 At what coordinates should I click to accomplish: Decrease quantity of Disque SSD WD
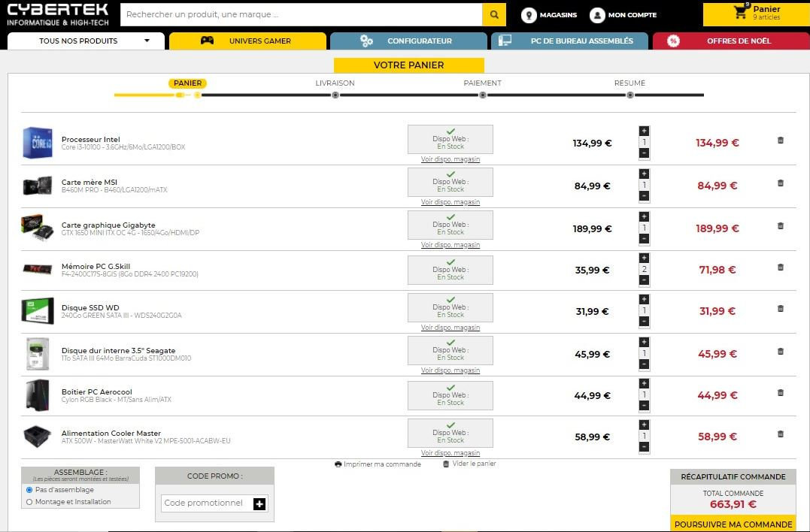pos(644,322)
